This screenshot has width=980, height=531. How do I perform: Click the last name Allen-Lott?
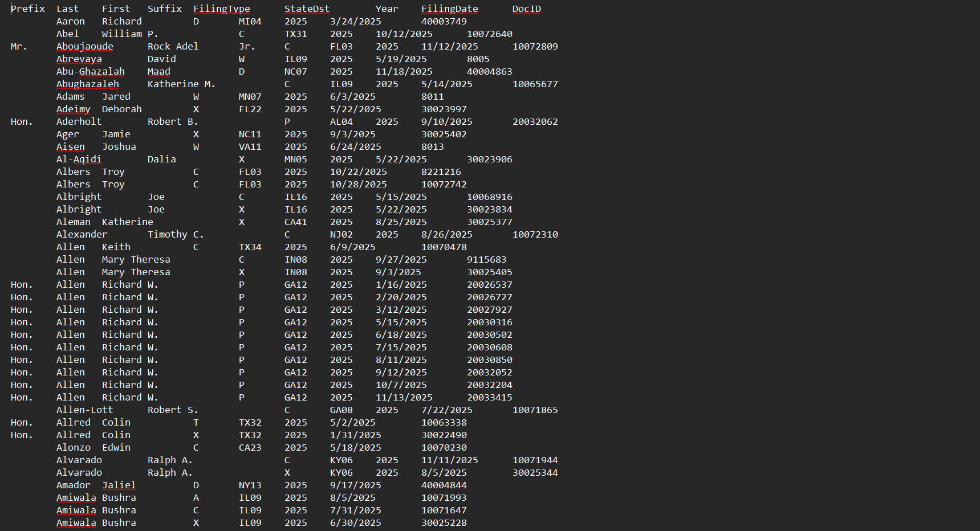pos(84,410)
